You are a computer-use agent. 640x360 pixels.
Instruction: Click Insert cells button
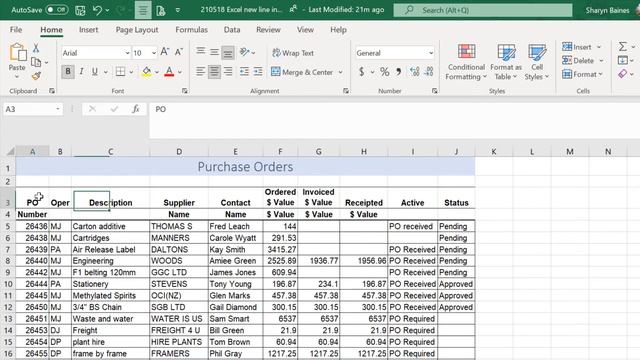577,47
